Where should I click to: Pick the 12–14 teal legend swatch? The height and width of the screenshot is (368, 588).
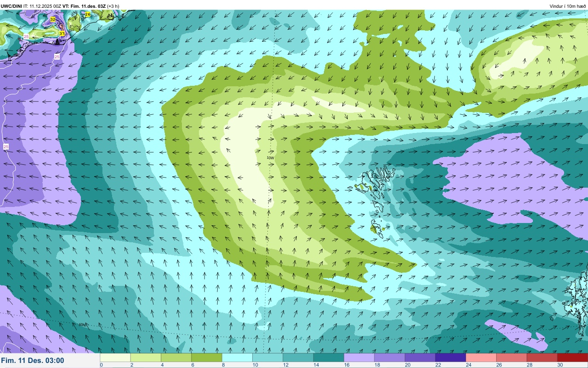(x=298, y=357)
